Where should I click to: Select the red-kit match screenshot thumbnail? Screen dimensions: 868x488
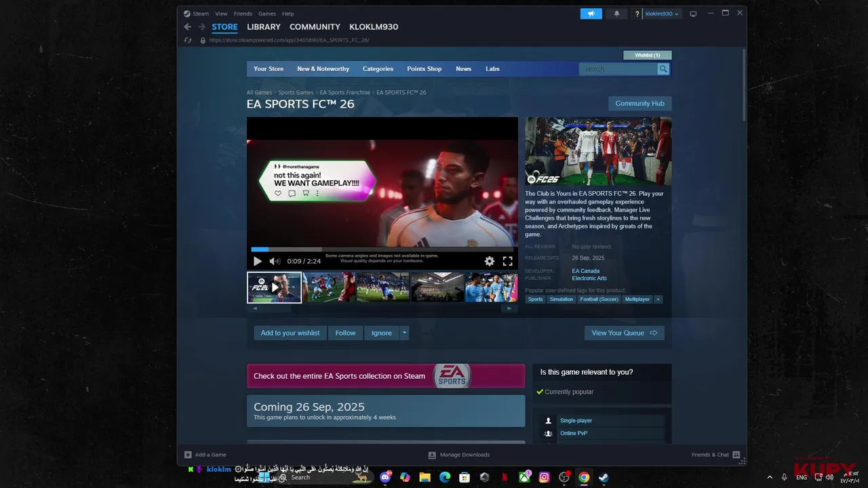[x=329, y=287]
